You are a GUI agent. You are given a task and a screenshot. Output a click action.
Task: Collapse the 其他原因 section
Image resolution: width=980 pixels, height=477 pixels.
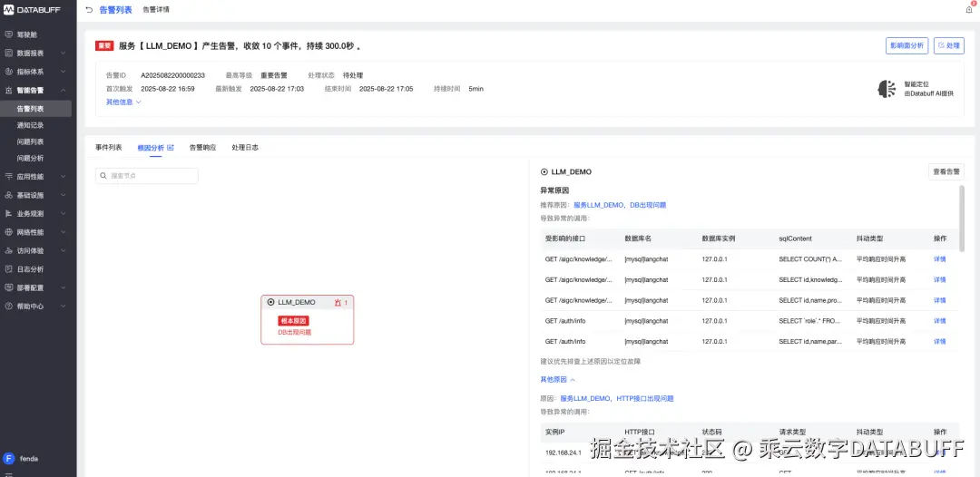557,380
